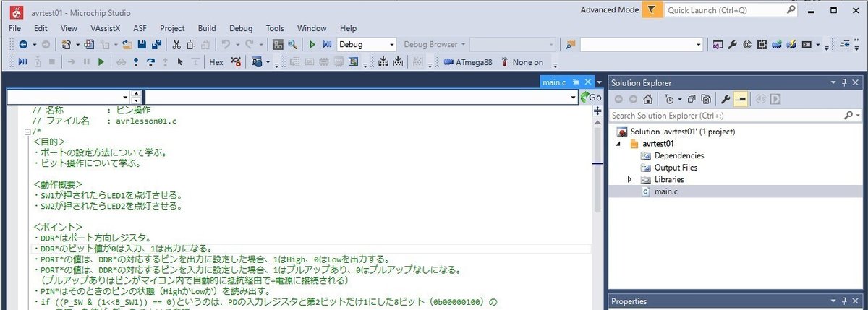Screen dimensions: 868x310
Task: Open the ASF menu
Action: point(140,27)
